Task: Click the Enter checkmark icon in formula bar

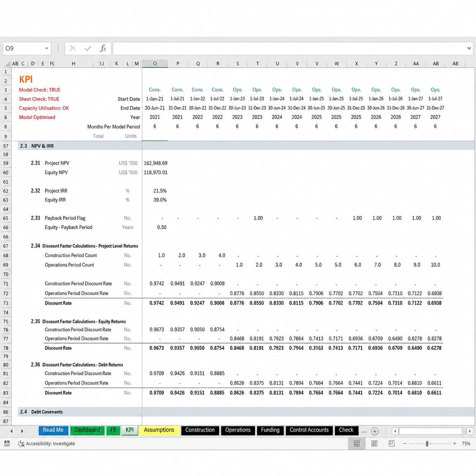Action: (x=88, y=49)
